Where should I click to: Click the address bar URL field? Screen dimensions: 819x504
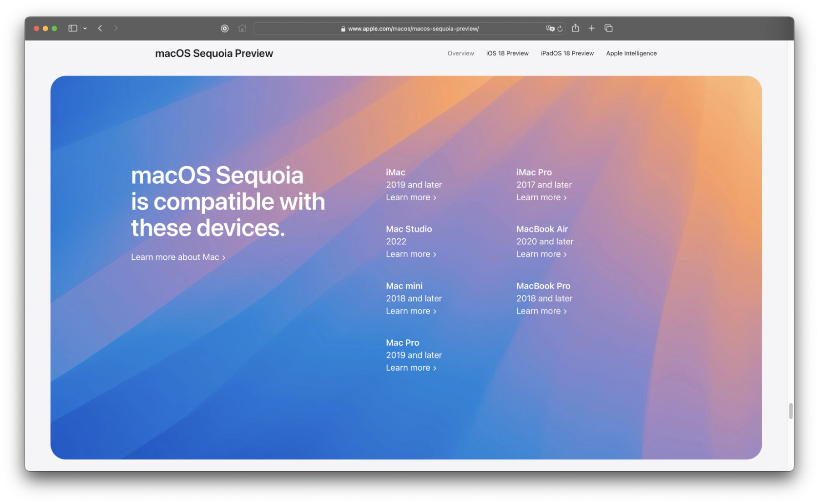(x=409, y=29)
